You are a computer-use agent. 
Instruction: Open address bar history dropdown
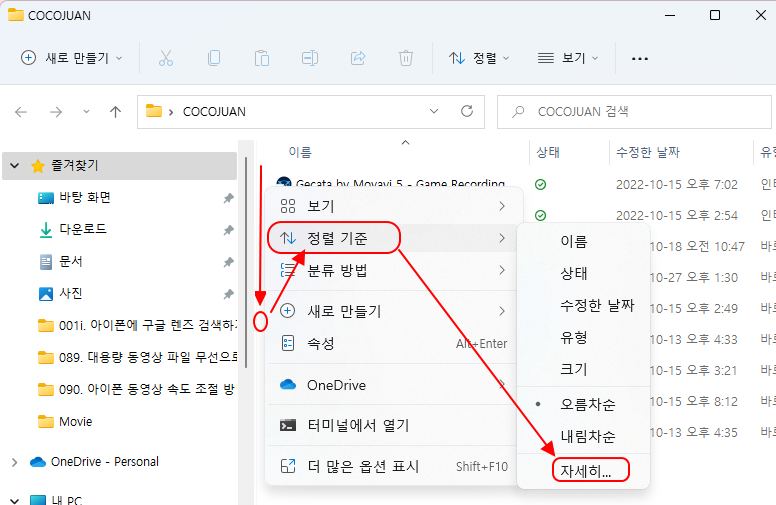click(434, 111)
